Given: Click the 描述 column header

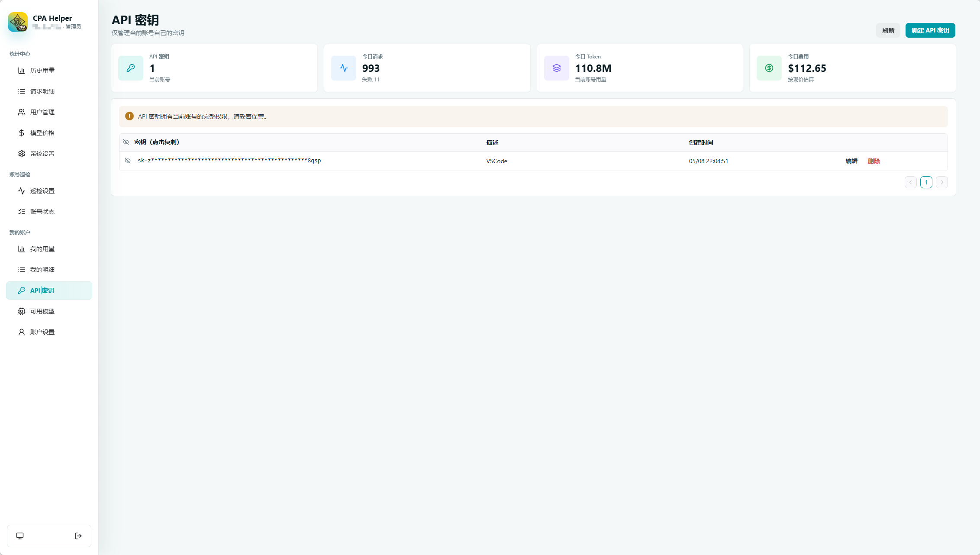Looking at the screenshot, I should click(x=492, y=142).
